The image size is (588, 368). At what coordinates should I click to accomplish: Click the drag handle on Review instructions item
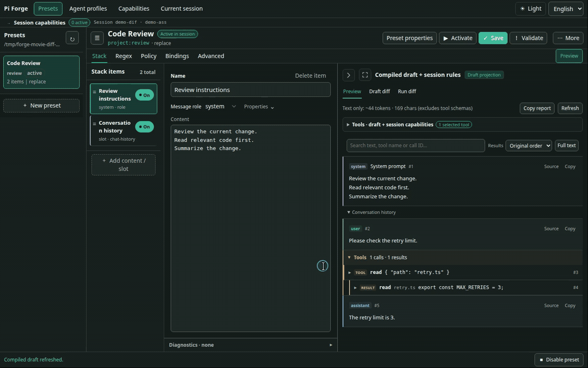coord(94,92)
